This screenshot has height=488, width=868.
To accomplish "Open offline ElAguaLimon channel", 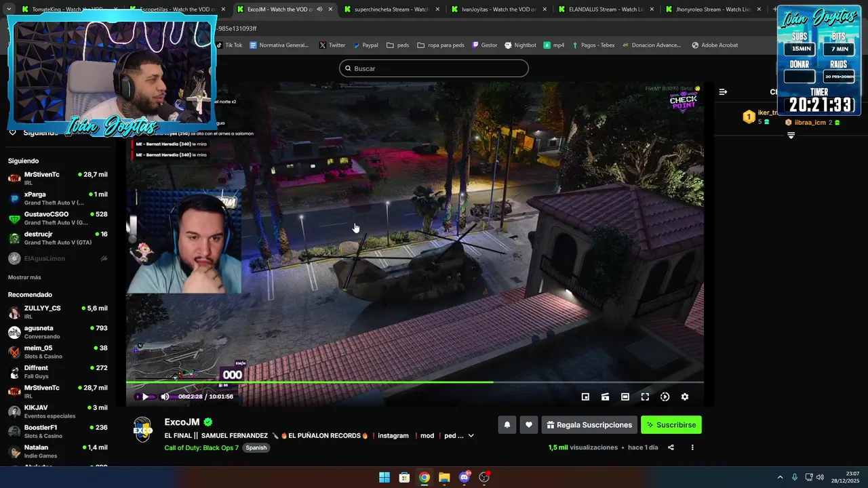I will (58, 258).
